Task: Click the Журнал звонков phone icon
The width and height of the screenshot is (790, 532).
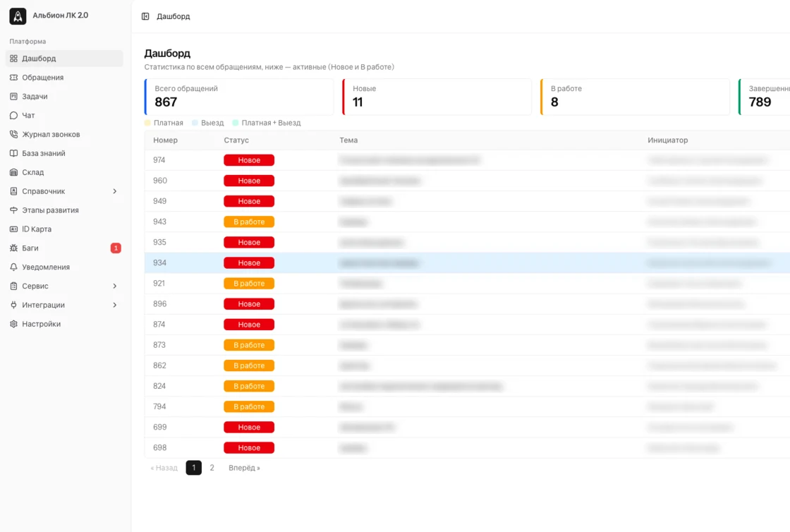Action: click(13, 135)
